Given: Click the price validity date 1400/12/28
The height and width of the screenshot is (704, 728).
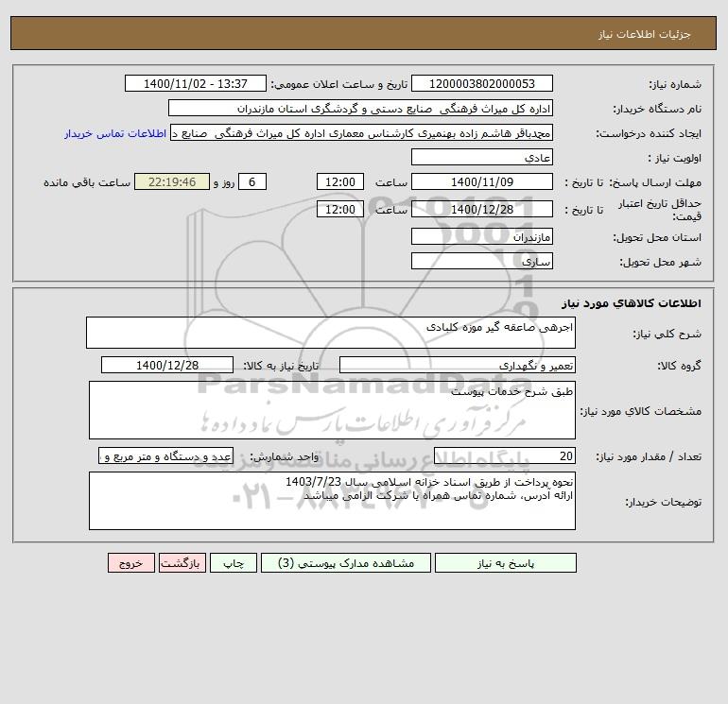Looking at the screenshot, I should point(482,209).
